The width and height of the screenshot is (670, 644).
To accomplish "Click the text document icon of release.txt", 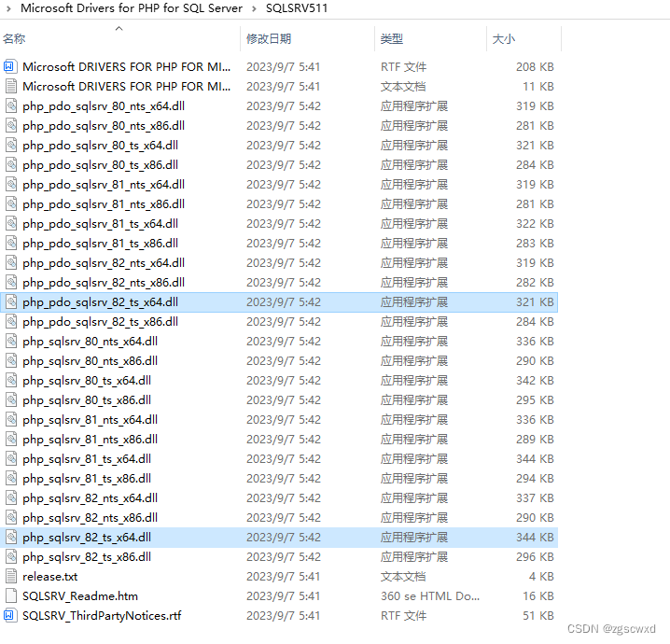I will click(11, 577).
